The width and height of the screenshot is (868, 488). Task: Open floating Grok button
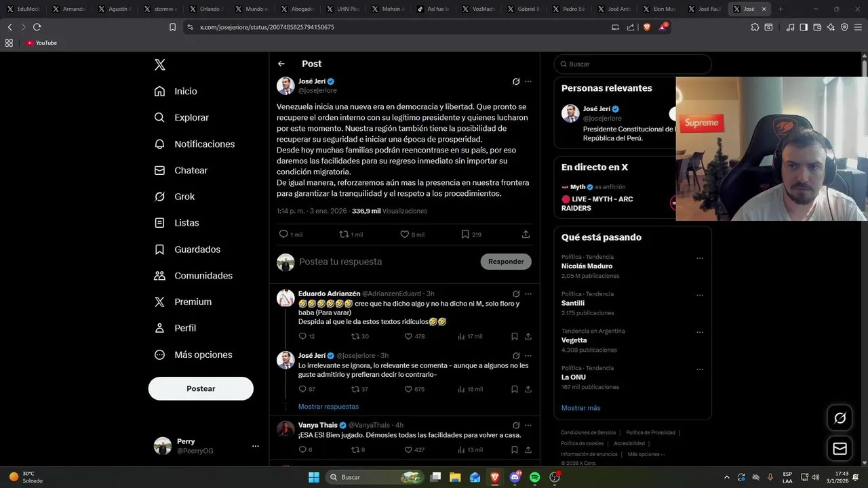[840, 418]
